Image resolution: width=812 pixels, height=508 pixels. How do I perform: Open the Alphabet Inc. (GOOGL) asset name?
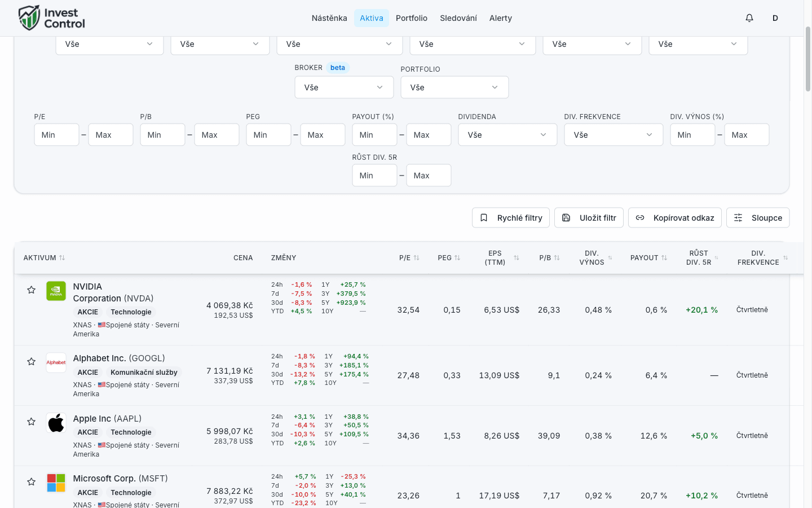[x=119, y=358]
